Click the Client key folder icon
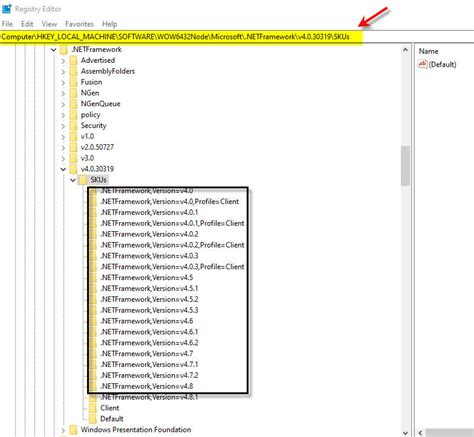 [93, 408]
